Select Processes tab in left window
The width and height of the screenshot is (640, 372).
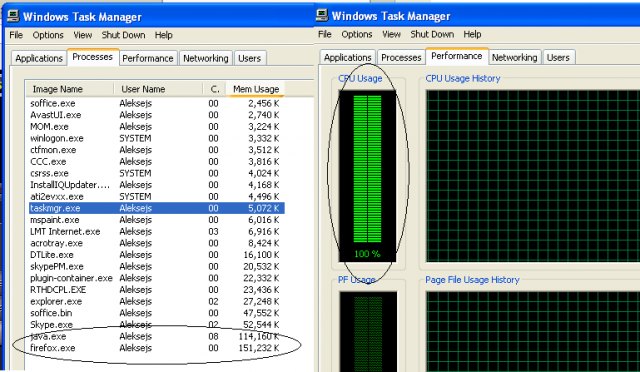point(93,57)
